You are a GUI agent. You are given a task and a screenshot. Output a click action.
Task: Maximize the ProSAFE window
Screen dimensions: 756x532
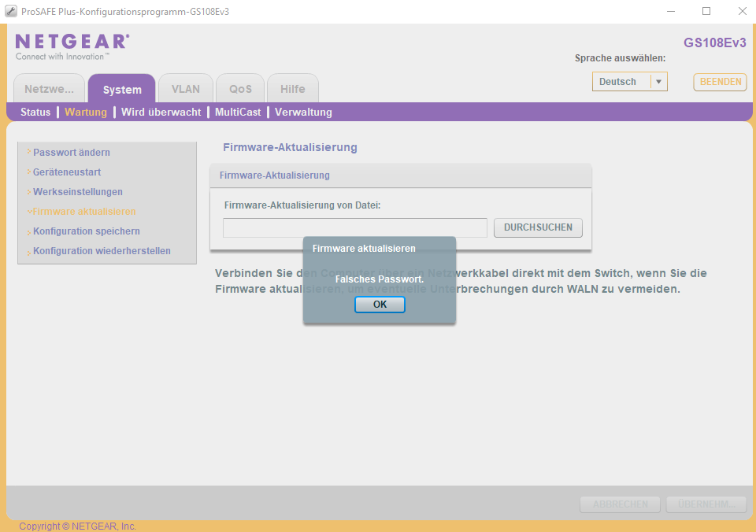[706, 11]
